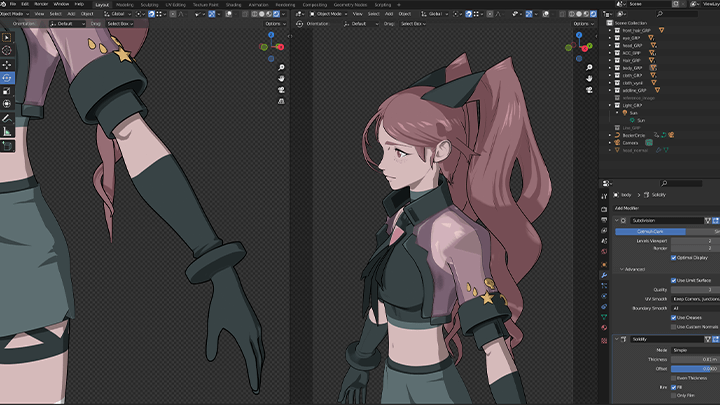Open Options dropdown in left viewport
This screenshot has width=720, height=405.
tap(274, 23)
